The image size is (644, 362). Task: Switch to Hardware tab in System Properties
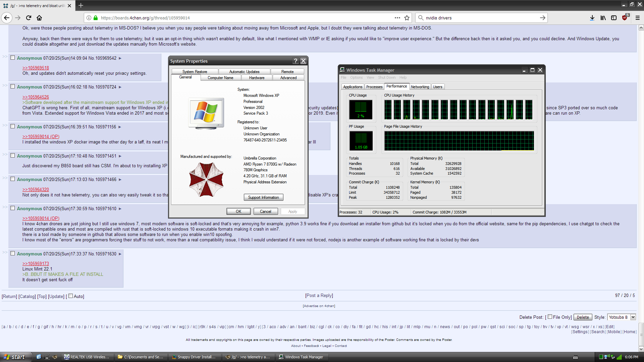(257, 78)
